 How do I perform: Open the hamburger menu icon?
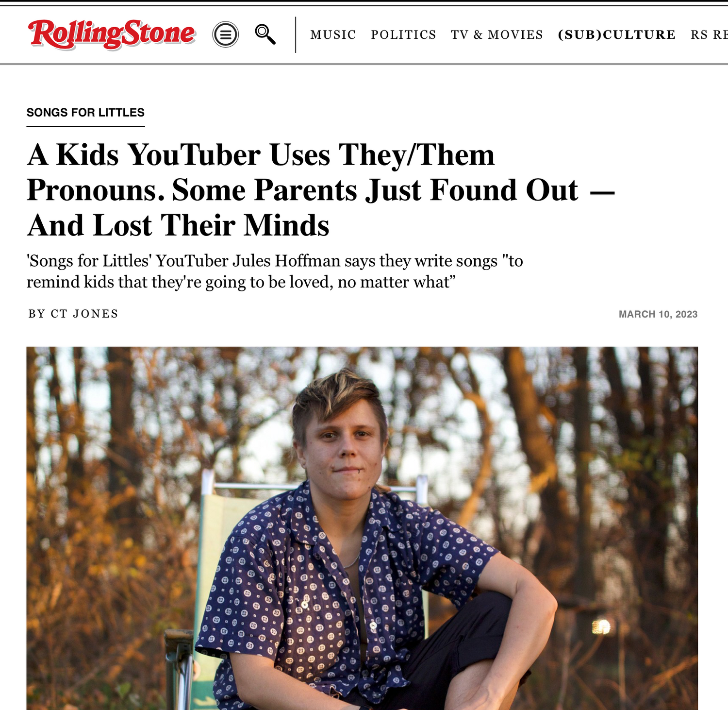tap(226, 34)
